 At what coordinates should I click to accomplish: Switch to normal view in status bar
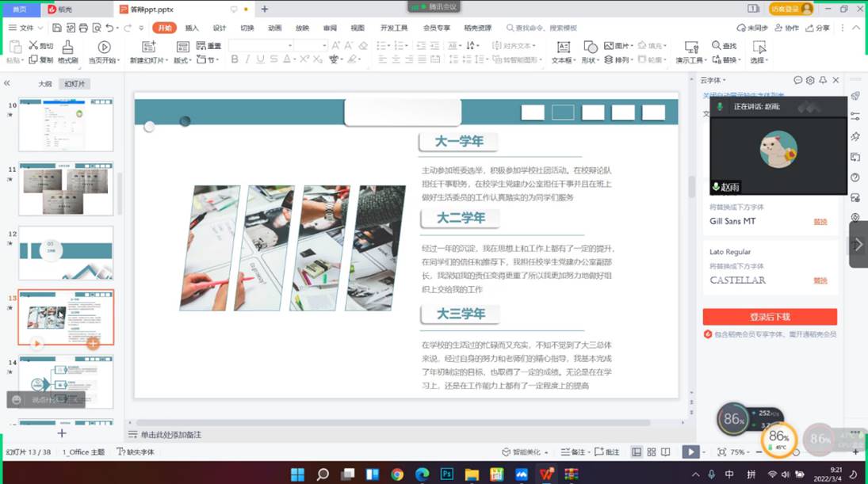[637, 452]
